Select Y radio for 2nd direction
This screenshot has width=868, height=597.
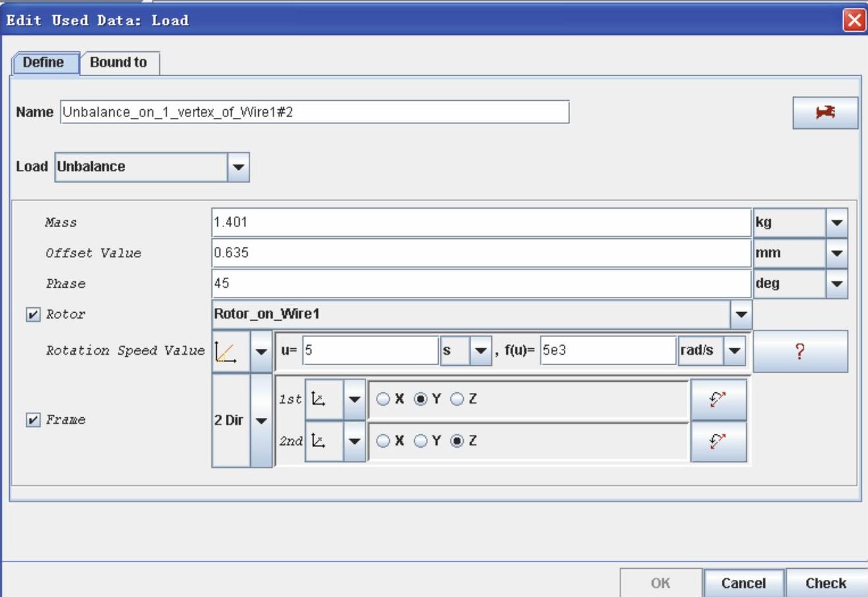coord(421,441)
